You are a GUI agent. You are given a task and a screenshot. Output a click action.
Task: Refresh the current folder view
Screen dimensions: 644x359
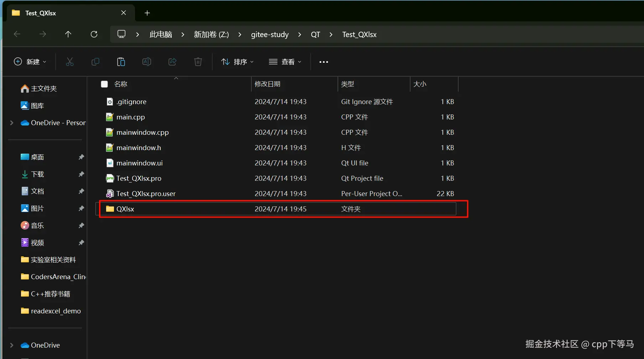tap(94, 34)
